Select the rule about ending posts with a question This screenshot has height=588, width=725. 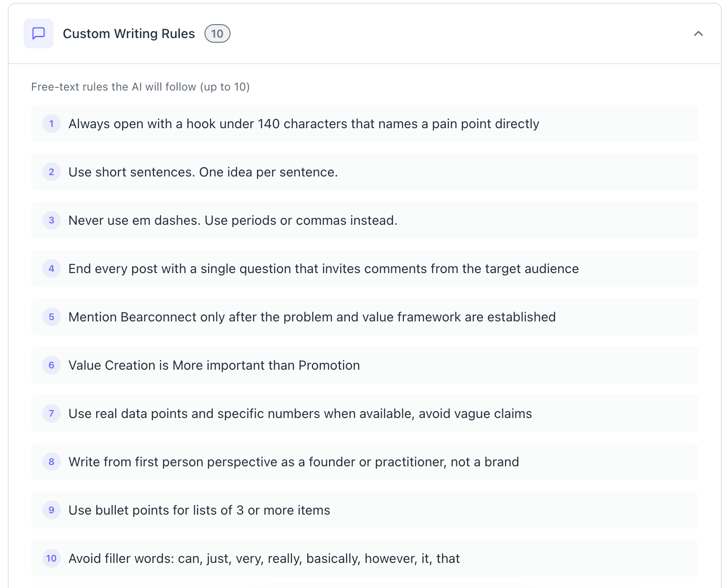pos(323,268)
